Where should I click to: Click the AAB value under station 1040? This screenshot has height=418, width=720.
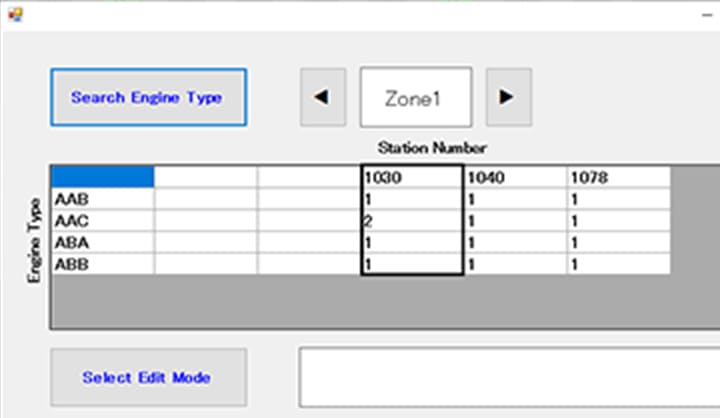[515, 199]
